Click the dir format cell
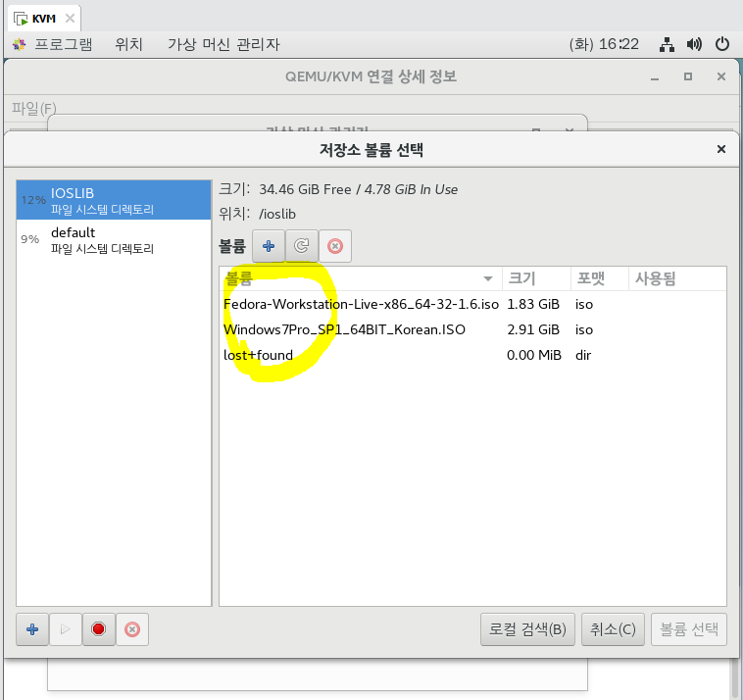Image resolution: width=743 pixels, height=700 pixels. tap(583, 355)
